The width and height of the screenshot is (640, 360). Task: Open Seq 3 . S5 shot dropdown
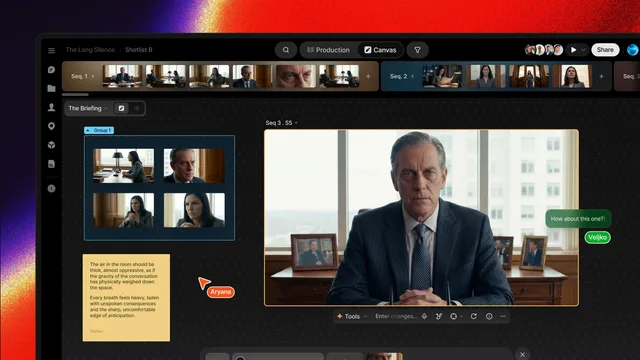click(282, 122)
